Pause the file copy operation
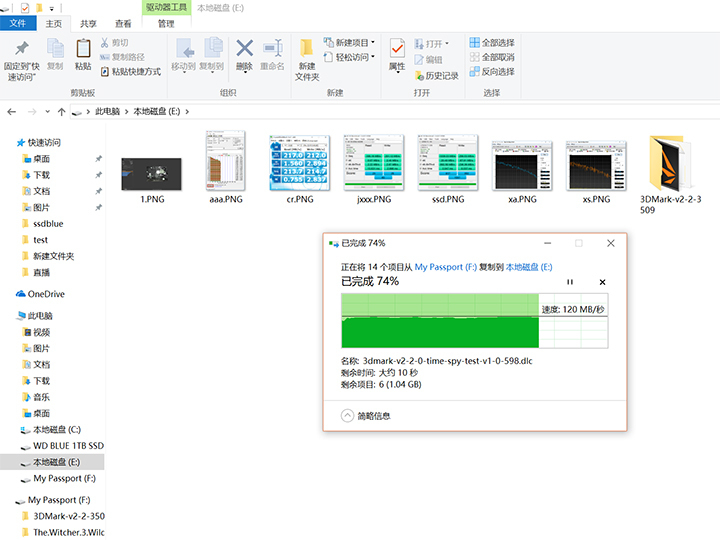 point(570,282)
